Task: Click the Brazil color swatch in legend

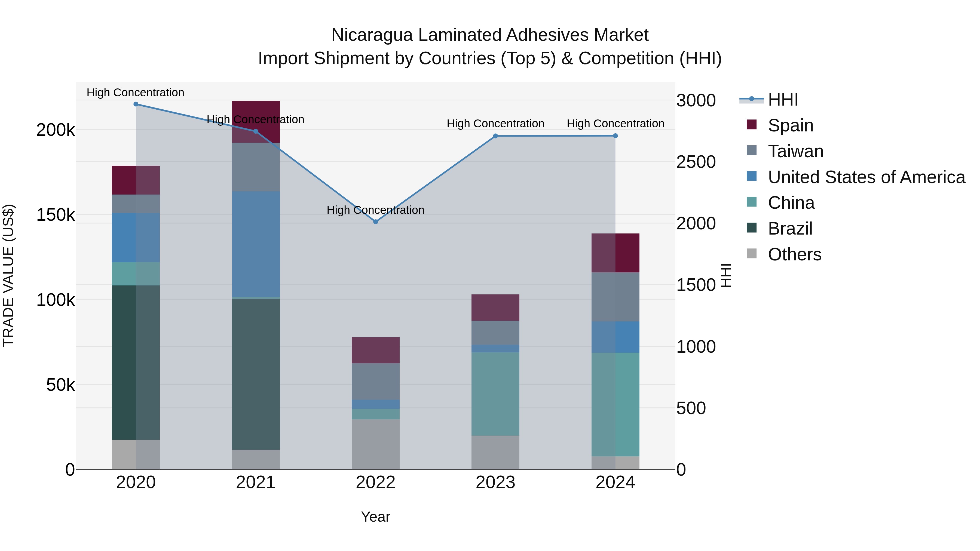Action: (x=752, y=228)
